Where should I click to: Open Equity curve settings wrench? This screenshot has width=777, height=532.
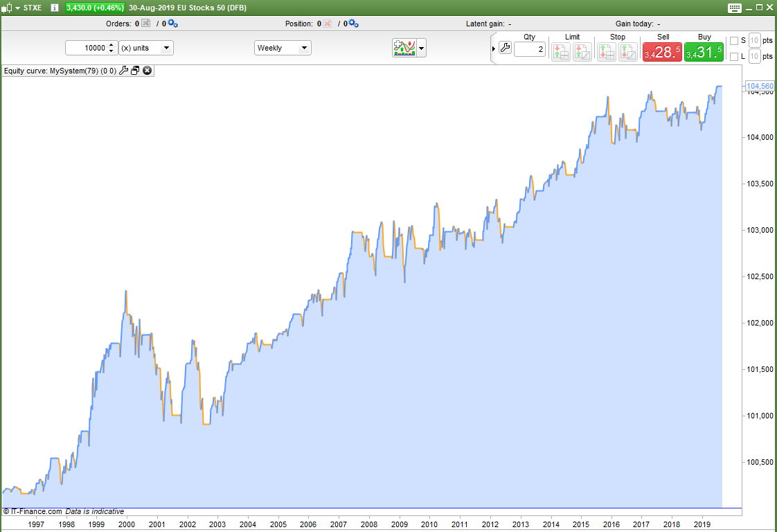pyautogui.click(x=124, y=71)
